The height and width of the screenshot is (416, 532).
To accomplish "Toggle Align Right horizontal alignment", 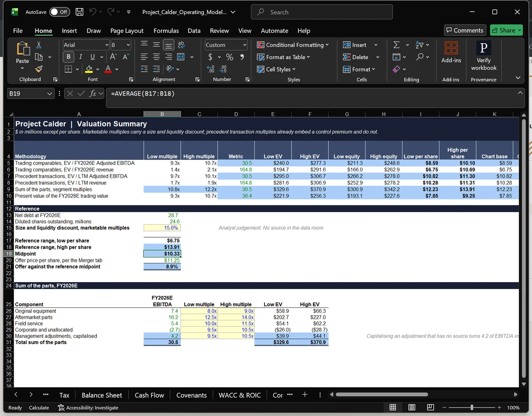I will click(x=169, y=57).
